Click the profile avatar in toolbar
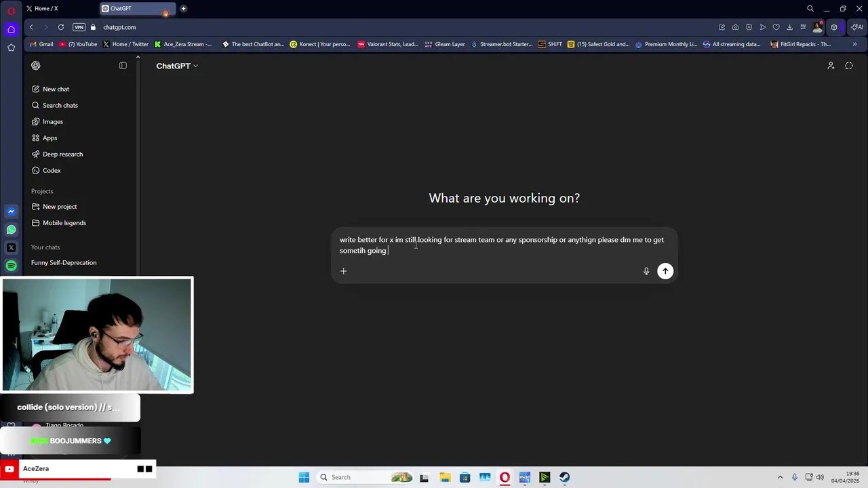This screenshot has width=868, height=488. (x=818, y=27)
